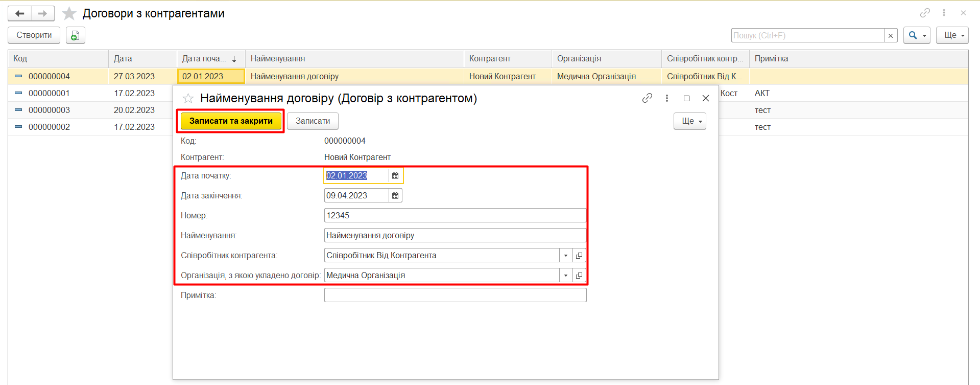Click the back navigation arrow
Viewport: 980px width, 385px height.
[x=20, y=14]
